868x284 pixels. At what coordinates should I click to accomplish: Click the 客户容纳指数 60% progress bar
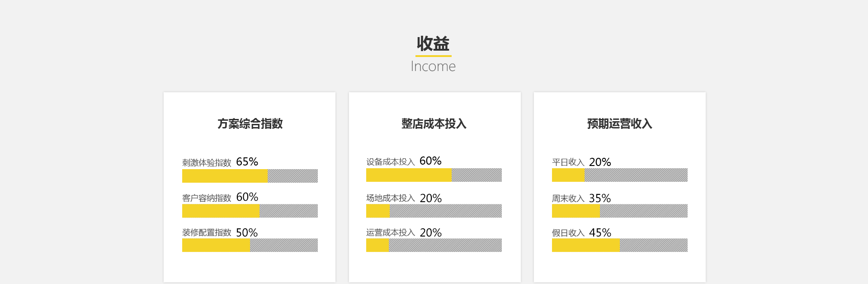coord(250,211)
